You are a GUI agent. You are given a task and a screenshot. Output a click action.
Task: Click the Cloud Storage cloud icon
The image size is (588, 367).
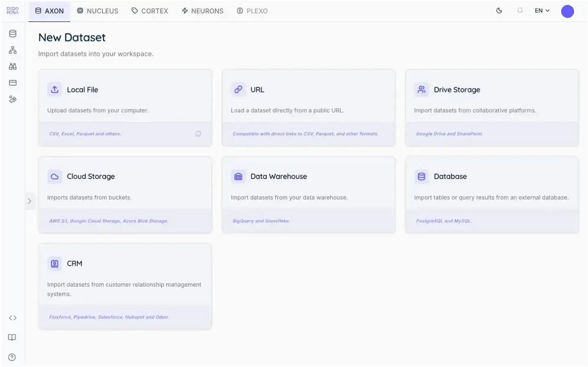55,177
